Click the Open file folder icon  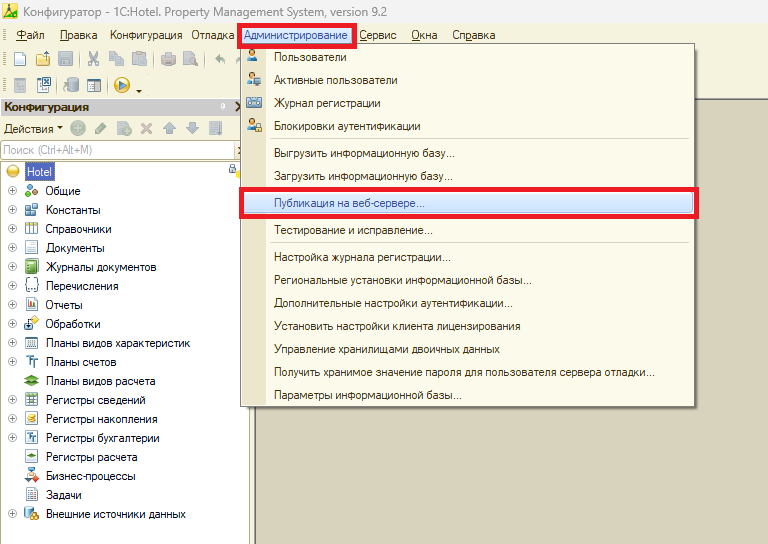(43, 59)
